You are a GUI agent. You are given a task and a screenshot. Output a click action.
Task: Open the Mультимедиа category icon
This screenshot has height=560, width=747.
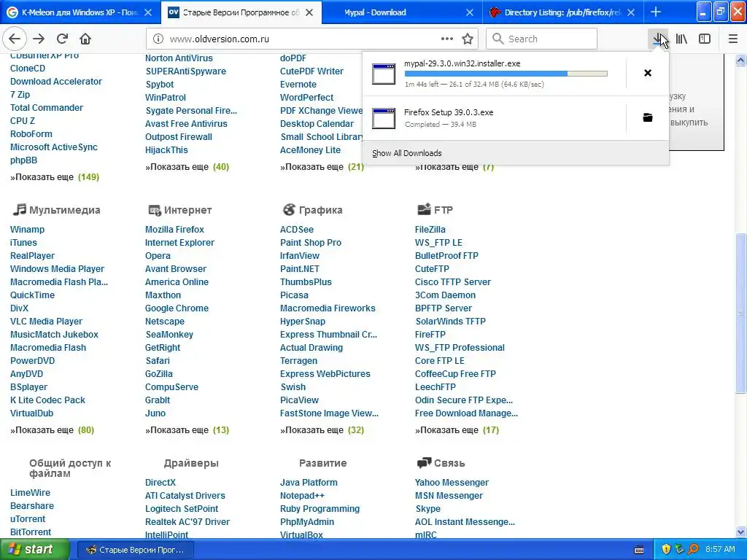tap(19, 209)
